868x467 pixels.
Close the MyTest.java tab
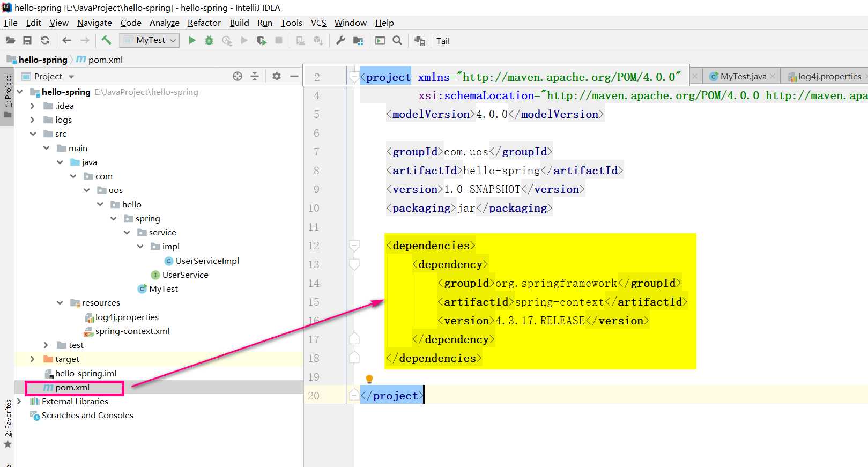pos(773,76)
